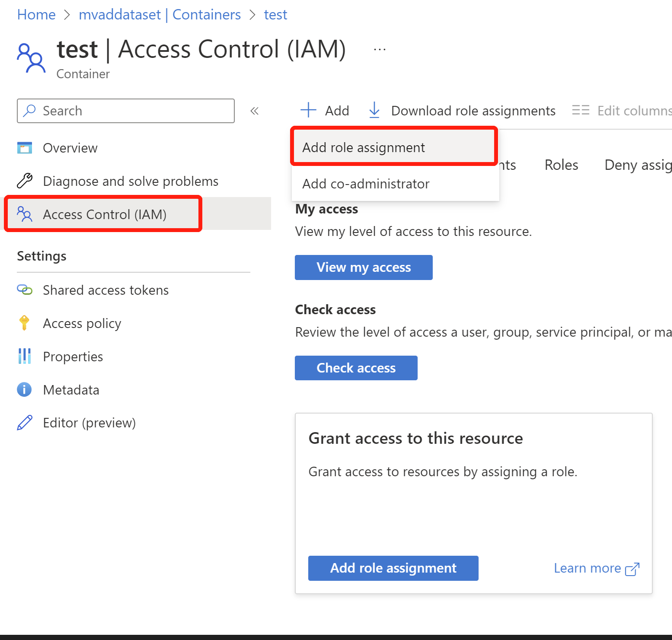Click the Access policy key icon
Screen dimensions: 672x640
pyautogui.click(x=25, y=323)
